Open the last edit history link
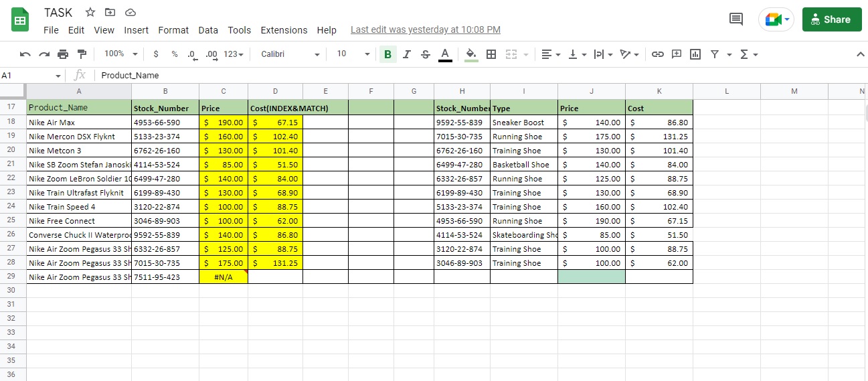This screenshot has height=381, width=868. click(426, 30)
